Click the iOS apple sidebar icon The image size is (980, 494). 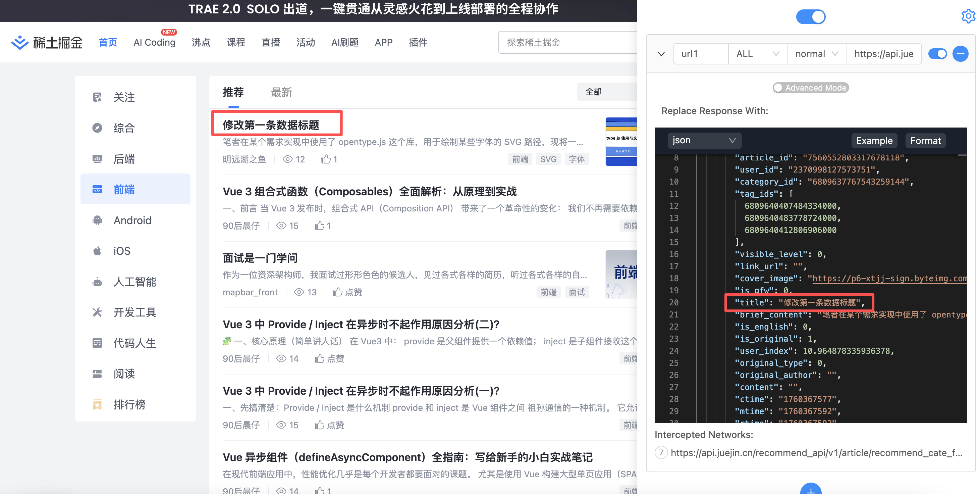click(97, 251)
